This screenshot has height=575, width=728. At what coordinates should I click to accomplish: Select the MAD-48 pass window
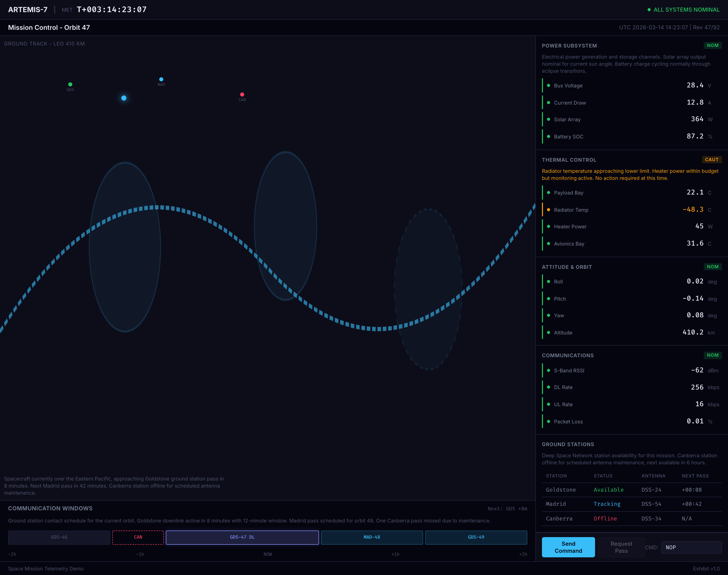[x=372, y=537]
